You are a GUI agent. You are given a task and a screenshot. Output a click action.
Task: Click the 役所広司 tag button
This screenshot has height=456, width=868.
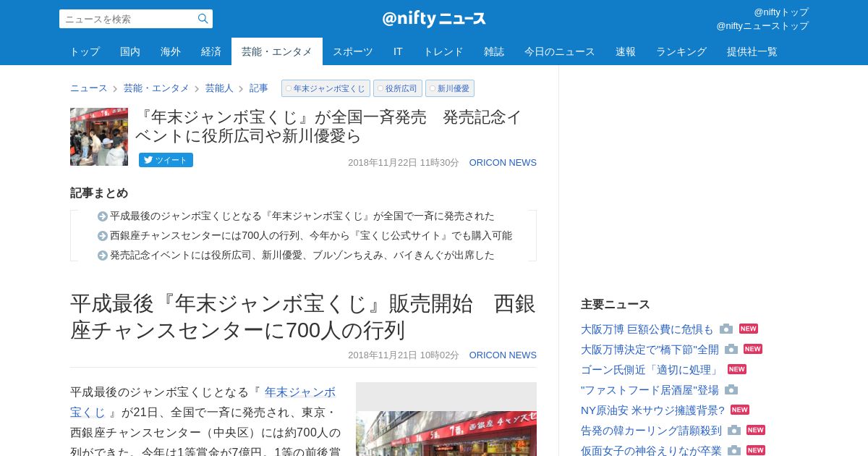tap(398, 88)
